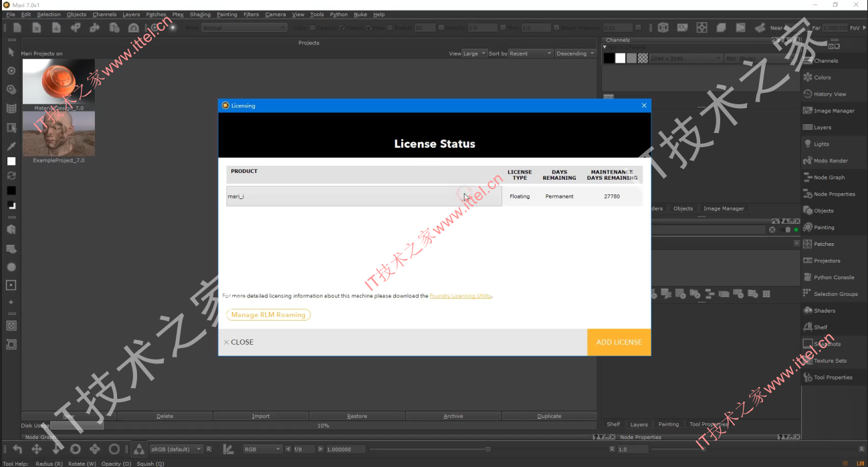Viewport: 868px width, 467px height.
Task: Click CLOSE in the Licensing dialog
Action: tap(239, 342)
